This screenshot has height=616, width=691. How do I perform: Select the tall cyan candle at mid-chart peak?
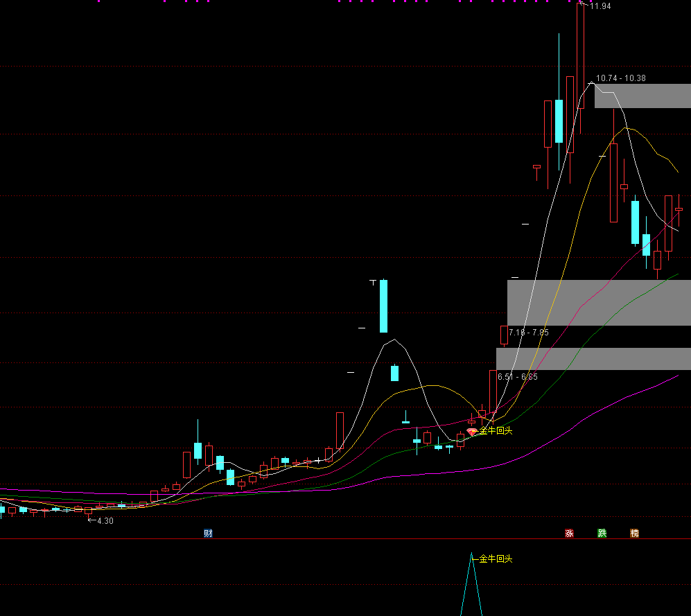click(x=383, y=306)
